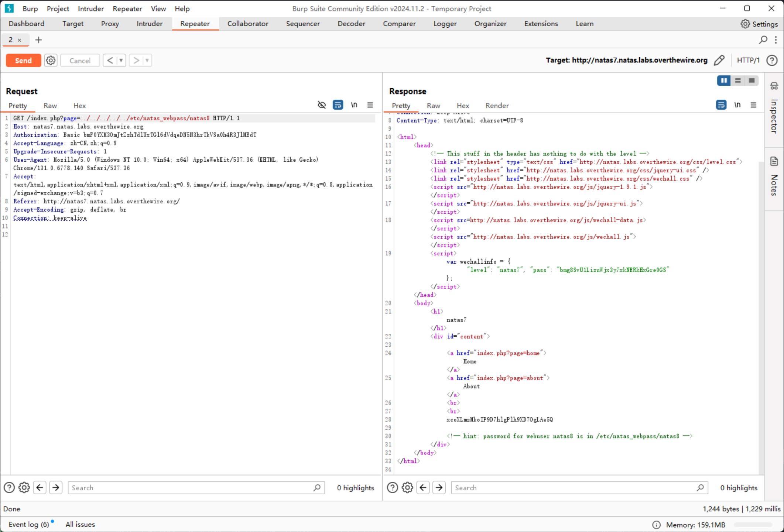Open the Decoder tool tab
This screenshot has height=532, width=784.
[351, 24]
